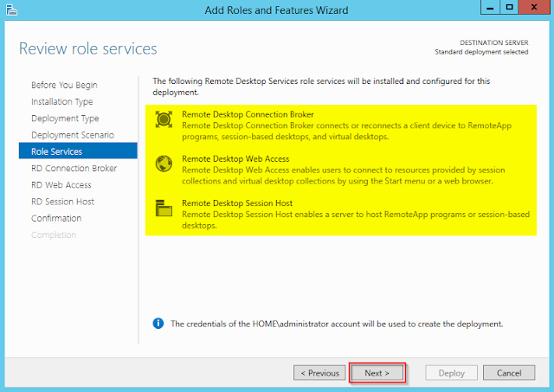This screenshot has height=392, width=554.
Task: Click the Remote Desktop Session Host icon
Action: (x=162, y=209)
